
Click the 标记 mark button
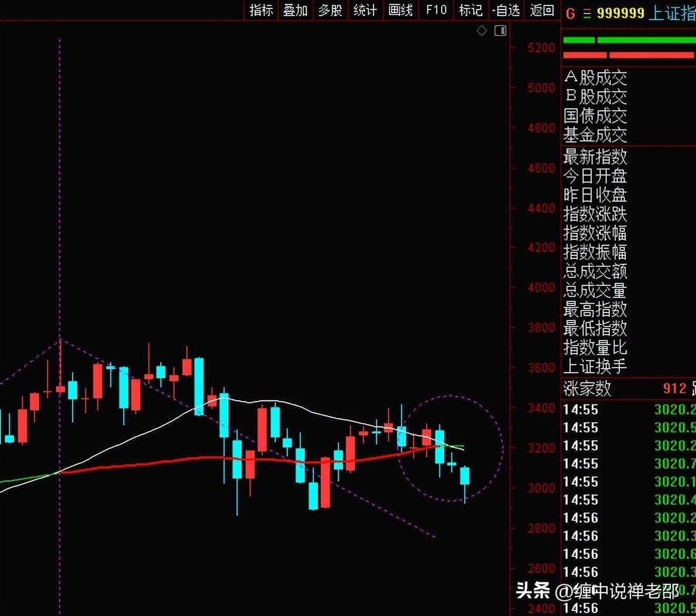click(x=470, y=10)
